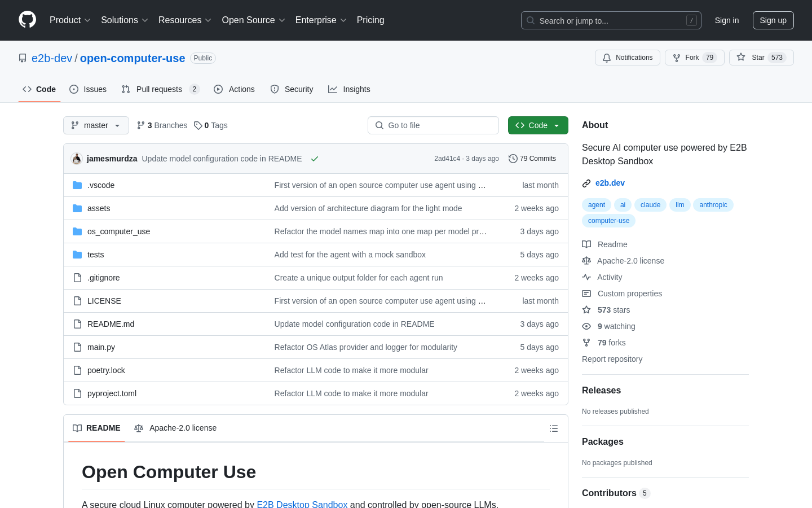Click the Sign in link
812x508 pixels.
[727, 20]
